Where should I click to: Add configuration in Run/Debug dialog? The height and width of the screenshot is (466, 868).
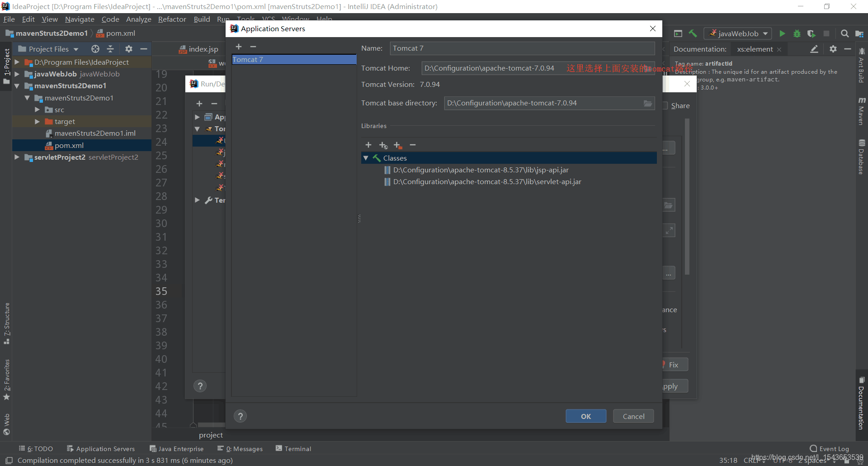point(199,104)
